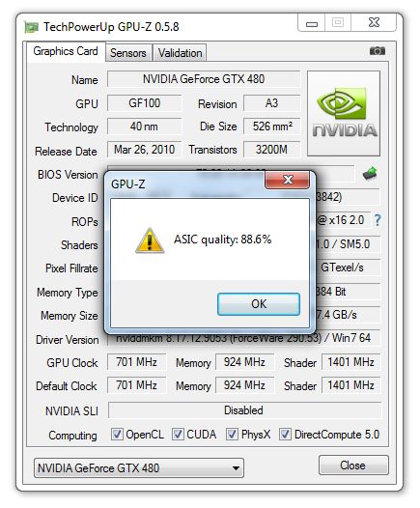Toggle the PhysX checkbox
420x508 pixels.
click(232, 435)
